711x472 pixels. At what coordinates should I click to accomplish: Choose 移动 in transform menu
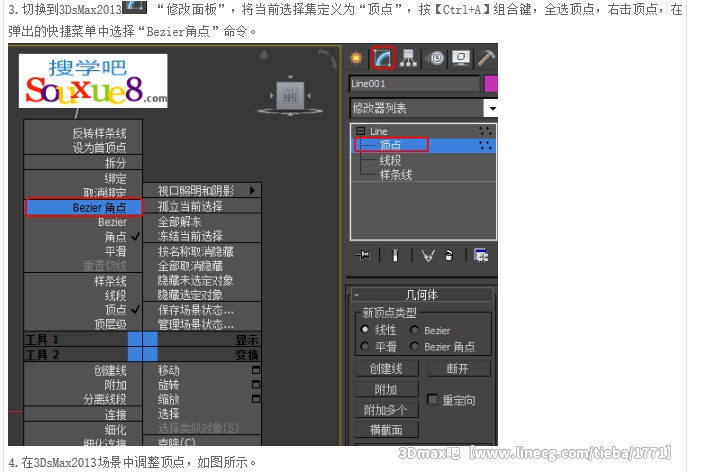[168, 370]
